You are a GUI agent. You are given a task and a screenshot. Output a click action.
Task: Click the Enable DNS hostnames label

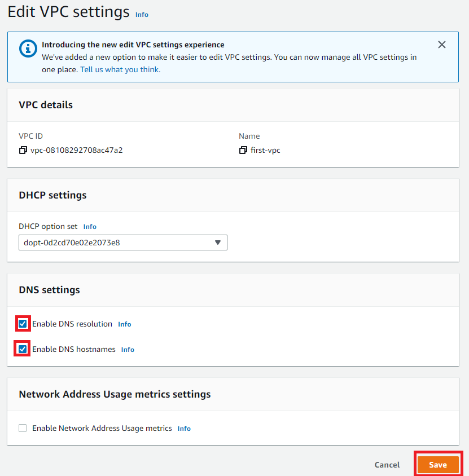coord(74,350)
